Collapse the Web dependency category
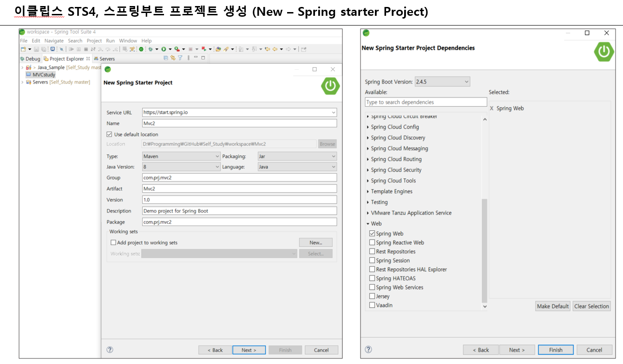The width and height of the screenshot is (623, 364). pos(368,224)
